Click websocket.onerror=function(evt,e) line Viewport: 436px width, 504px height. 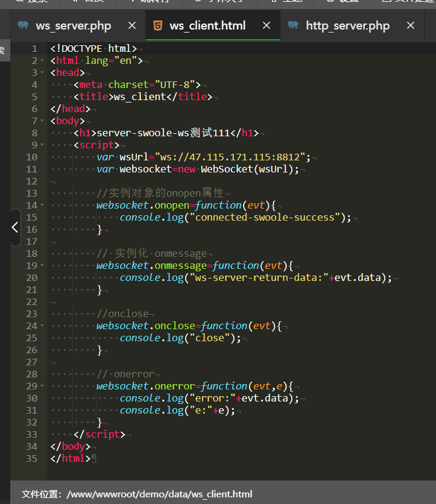tap(195, 386)
